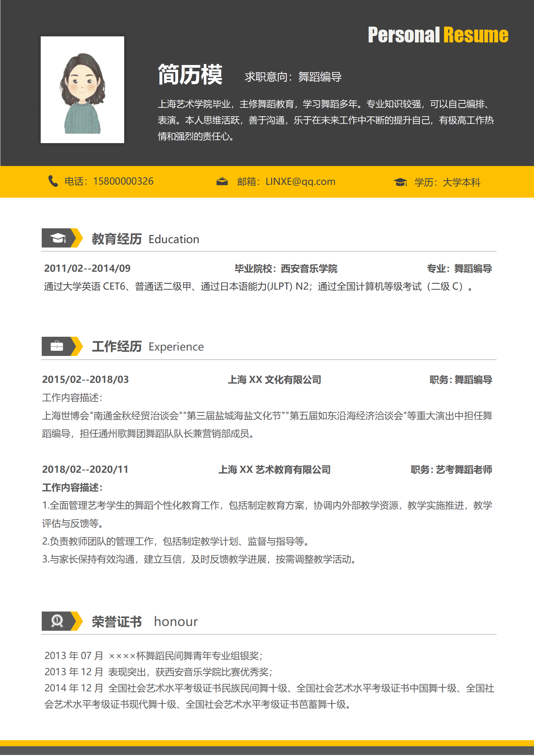This screenshot has height=756, width=534.
Task: Click 职务: 舞蹈编导 text
Action: (461, 380)
